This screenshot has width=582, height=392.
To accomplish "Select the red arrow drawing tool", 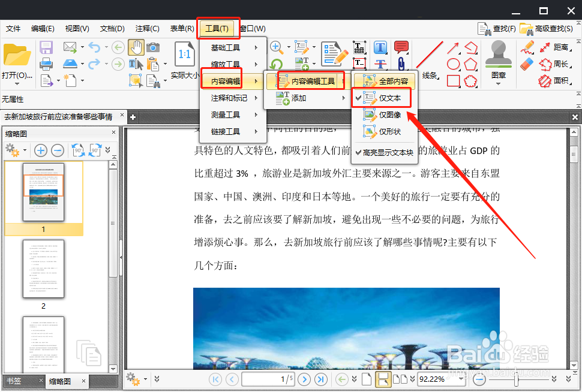I will click(453, 48).
